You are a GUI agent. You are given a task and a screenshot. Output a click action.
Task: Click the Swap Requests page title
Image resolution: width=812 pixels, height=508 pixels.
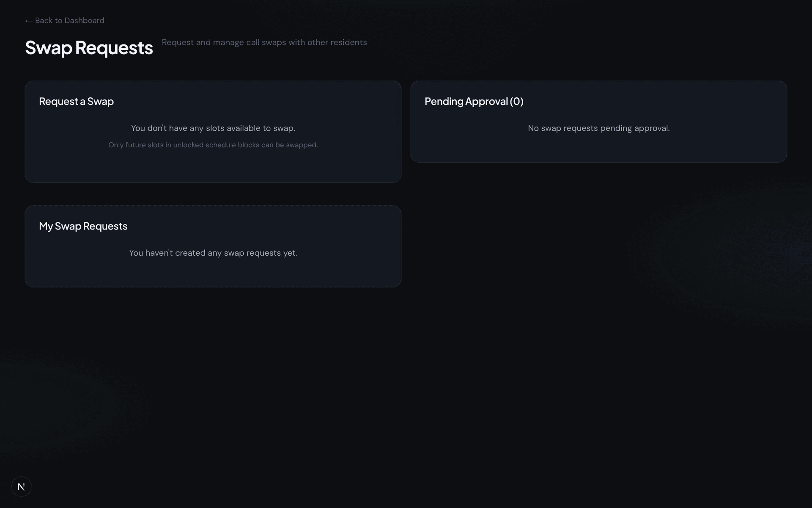(x=89, y=48)
